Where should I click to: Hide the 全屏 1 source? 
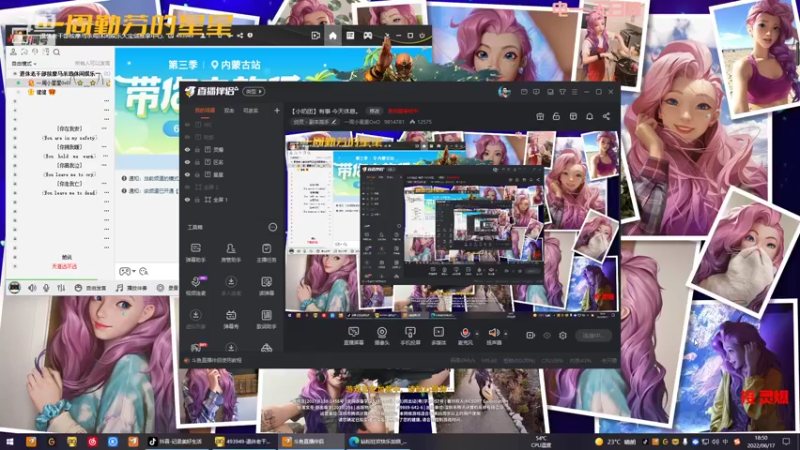[x=187, y=199]
